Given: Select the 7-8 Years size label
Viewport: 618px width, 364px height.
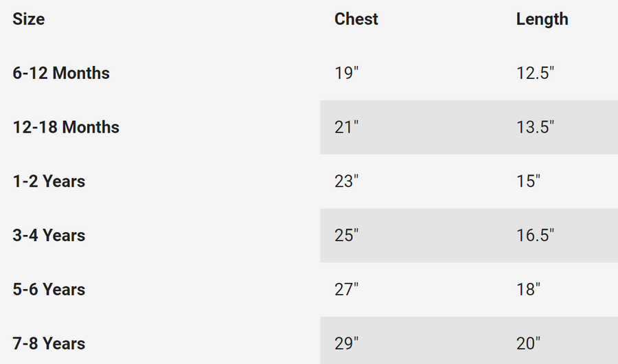Looking at the screenshot, I should click(49, 343).
